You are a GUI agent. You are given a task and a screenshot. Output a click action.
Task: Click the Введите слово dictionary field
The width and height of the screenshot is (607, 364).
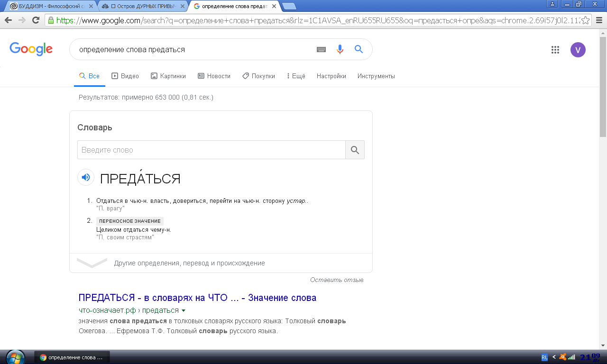[x=212, y=150]
